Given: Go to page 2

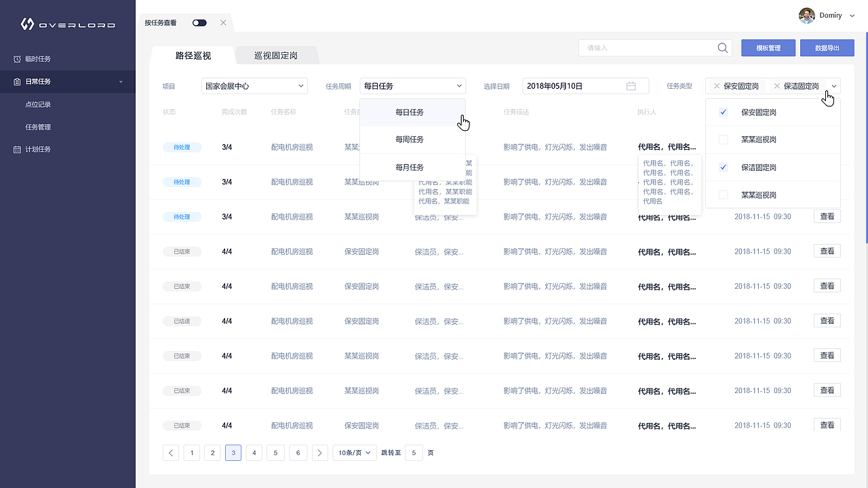Looking at the screenshot, I should pyautogui.click(x=212, y=453).
